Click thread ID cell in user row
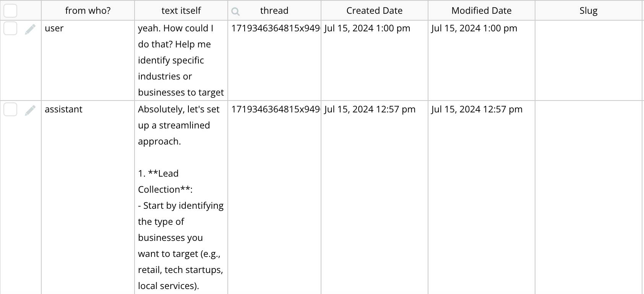The image size is (644, 294). point(275,28)
